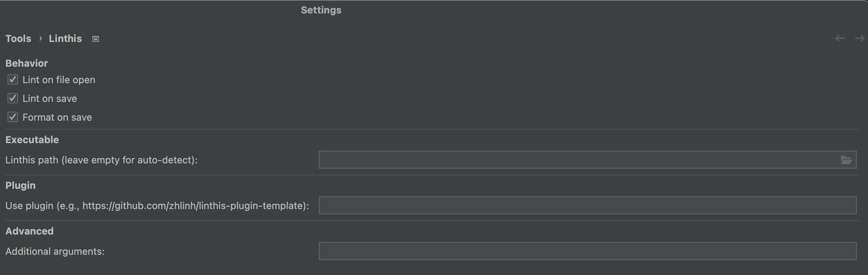The width and height of the screenshot is (868, 275).
Task: Click the chevron between Tools and Linthis
Action: point(40,38)
